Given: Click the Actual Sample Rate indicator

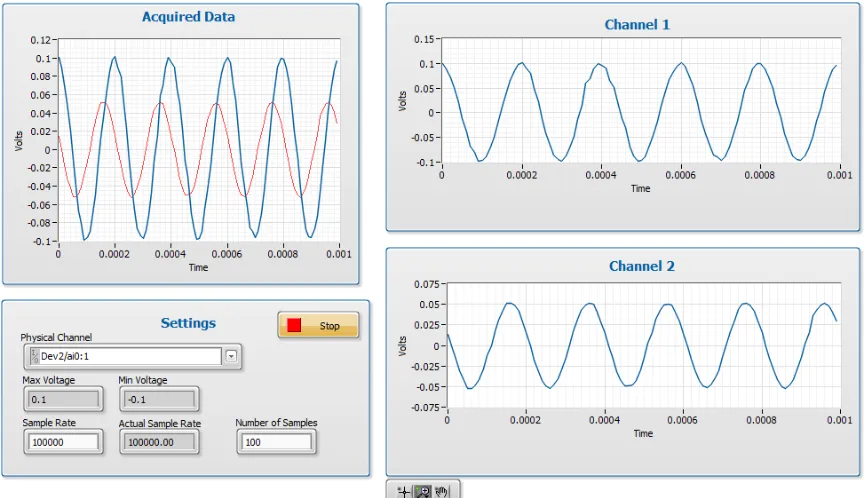Looking at the screenshot, I should [x=159, y=442].
